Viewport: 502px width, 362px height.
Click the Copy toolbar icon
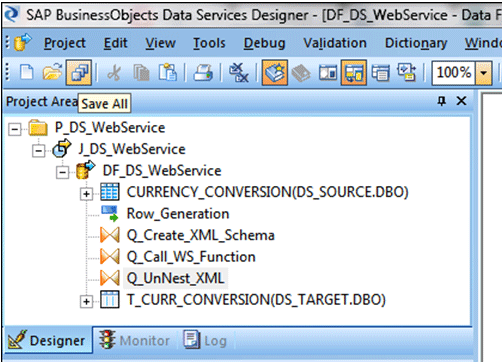pyautogui.click(x=141, y=72)
